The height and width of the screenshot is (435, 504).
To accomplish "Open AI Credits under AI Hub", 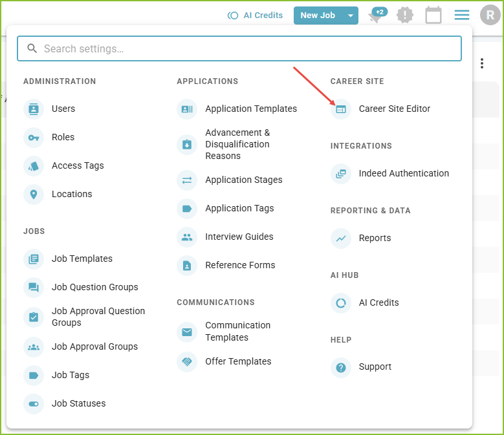I will (378, 302).
